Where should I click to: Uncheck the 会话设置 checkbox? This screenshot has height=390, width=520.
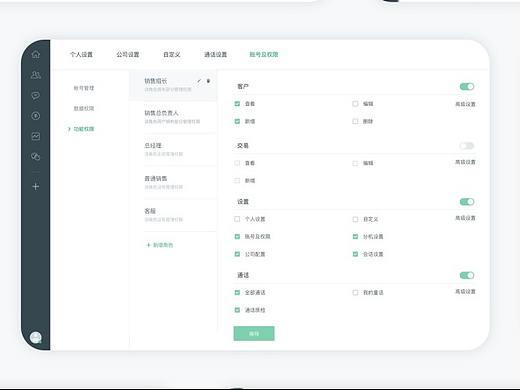pos(355,254)
